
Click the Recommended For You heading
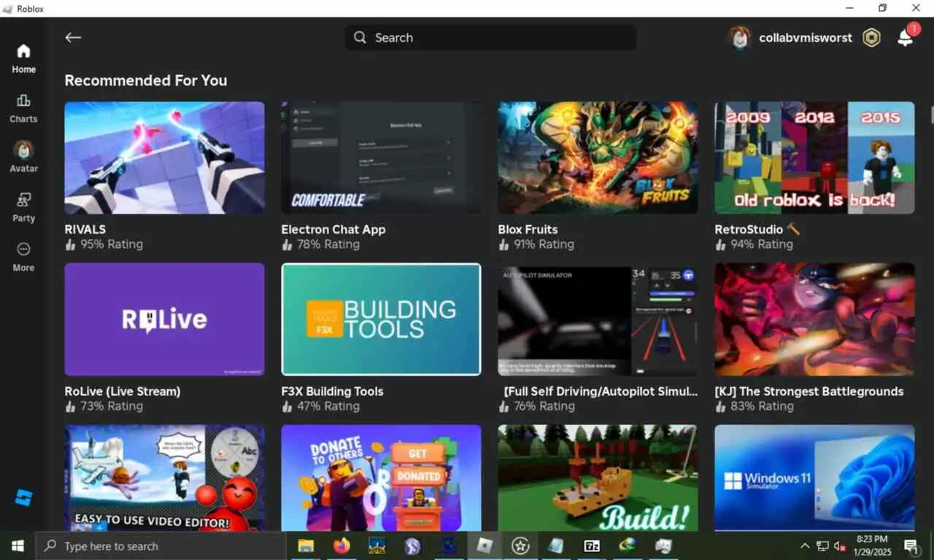(146, 80)
